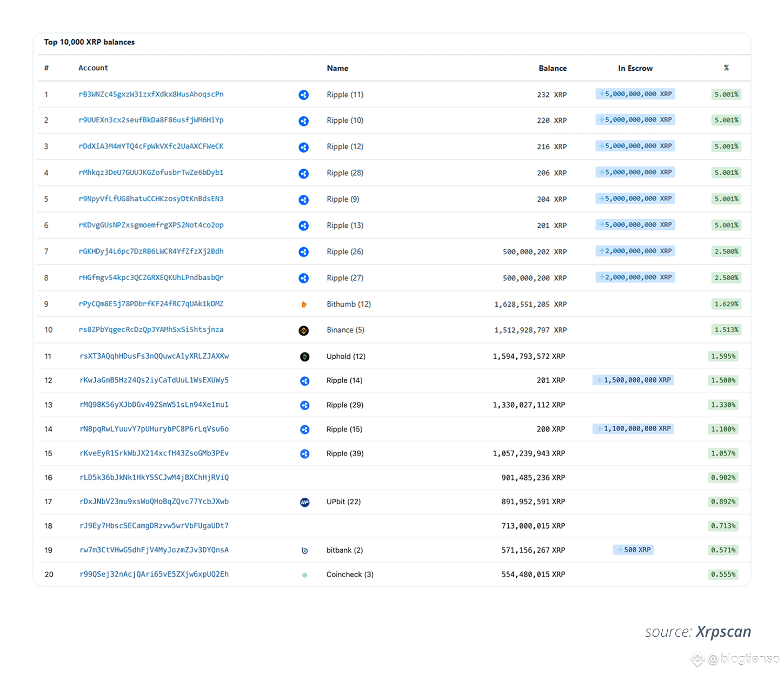Open account r9UUEXn3cx2seufBkDa8F86usfjWM6HiYp

click(x=151, y=120)
